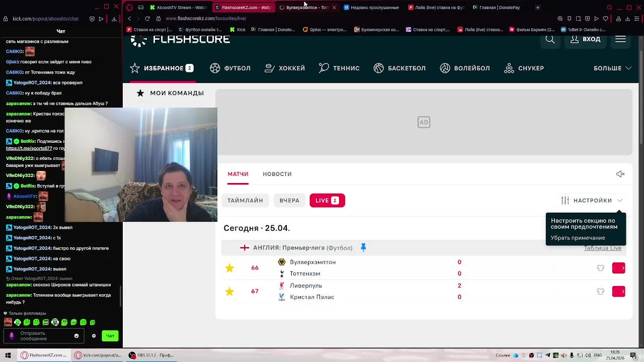Toggle the match sound mute icon
The width and height of the screenshot is (644, 362).
pyautogui.click(x=620, y=174)
